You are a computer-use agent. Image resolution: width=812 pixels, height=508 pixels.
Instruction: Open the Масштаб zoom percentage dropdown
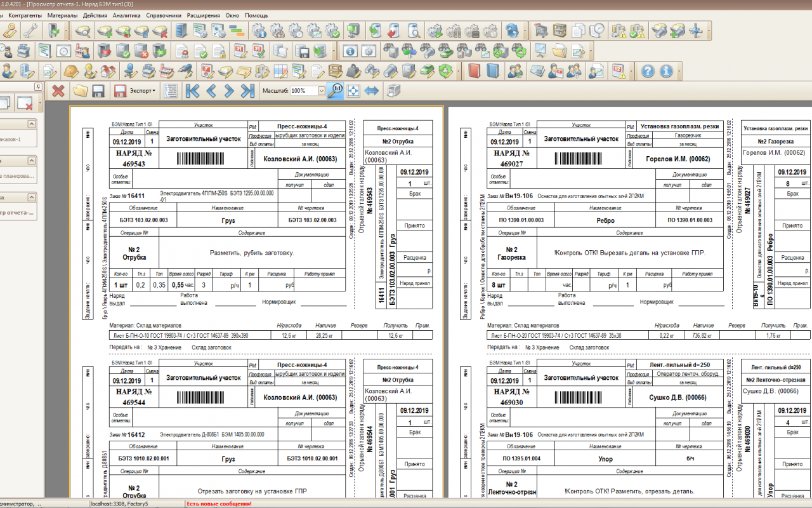tap(322, 91)
